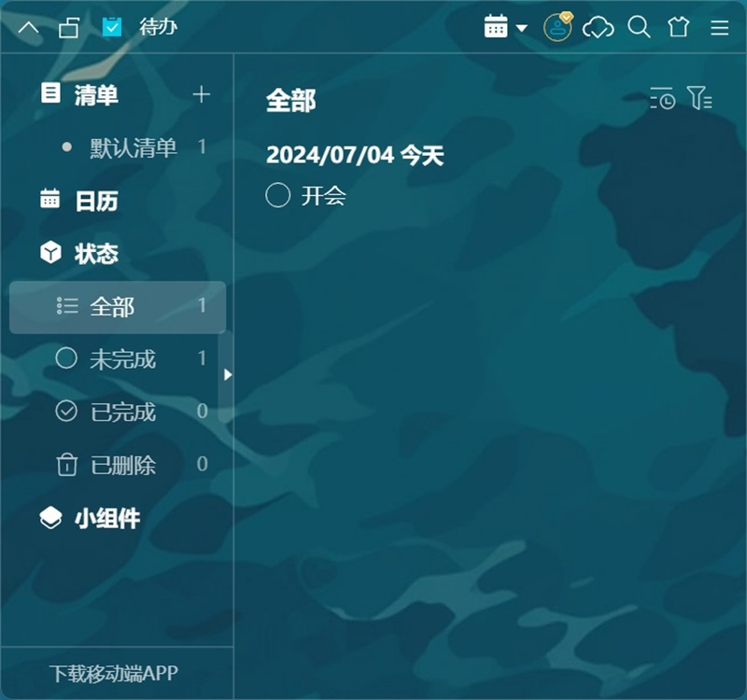Open the filter icon in the task panel
This screenshot has width=747, height=700.
(701, 99)
